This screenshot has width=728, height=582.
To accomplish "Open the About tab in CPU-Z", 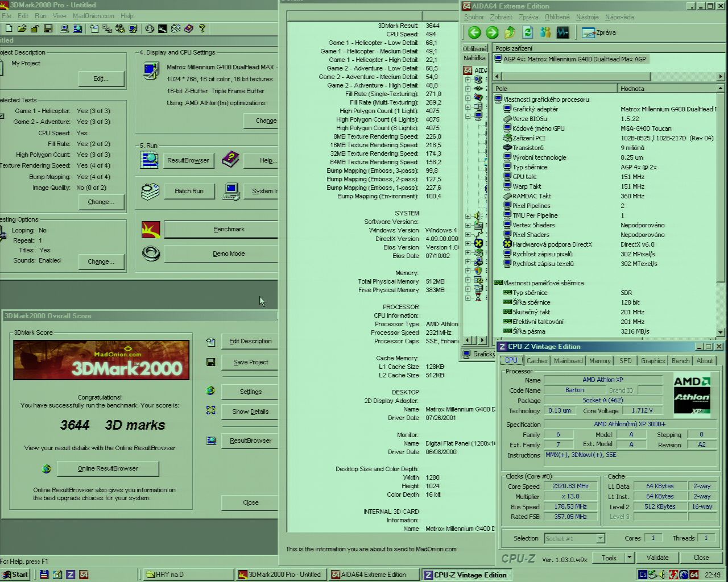I will coord(704,361).
